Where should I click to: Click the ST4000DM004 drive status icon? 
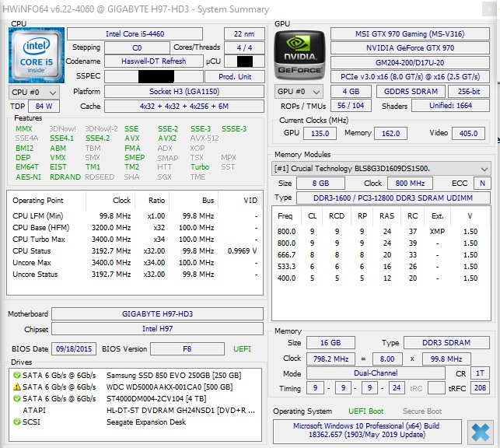tap(16, 398)
